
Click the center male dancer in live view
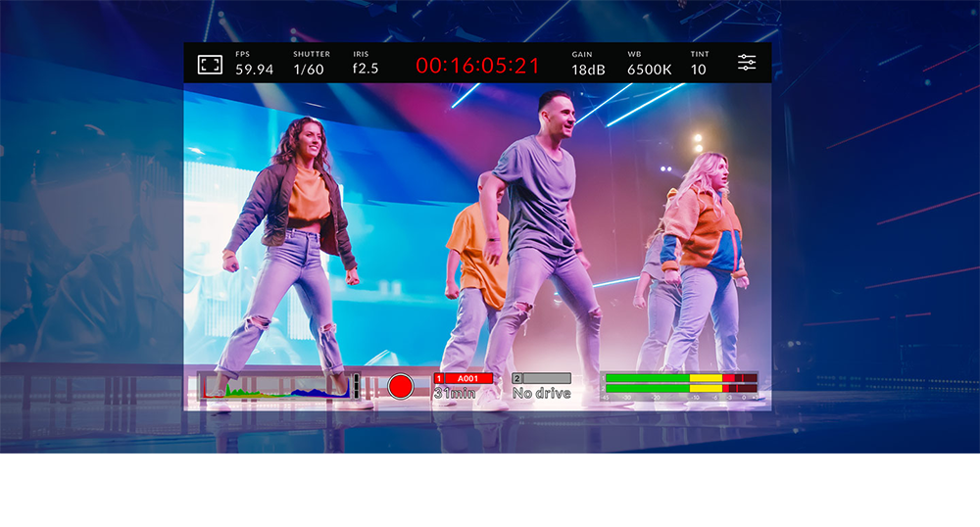coord(539,250)
